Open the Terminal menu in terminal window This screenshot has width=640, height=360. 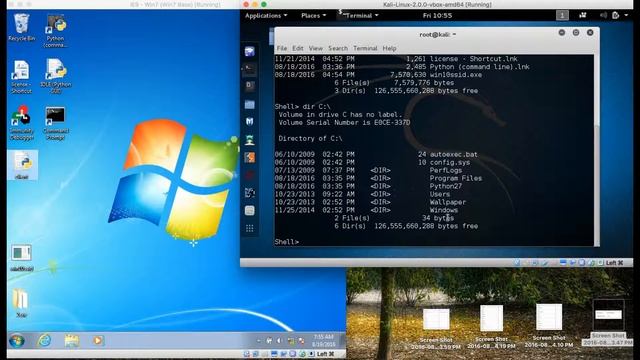365,48
